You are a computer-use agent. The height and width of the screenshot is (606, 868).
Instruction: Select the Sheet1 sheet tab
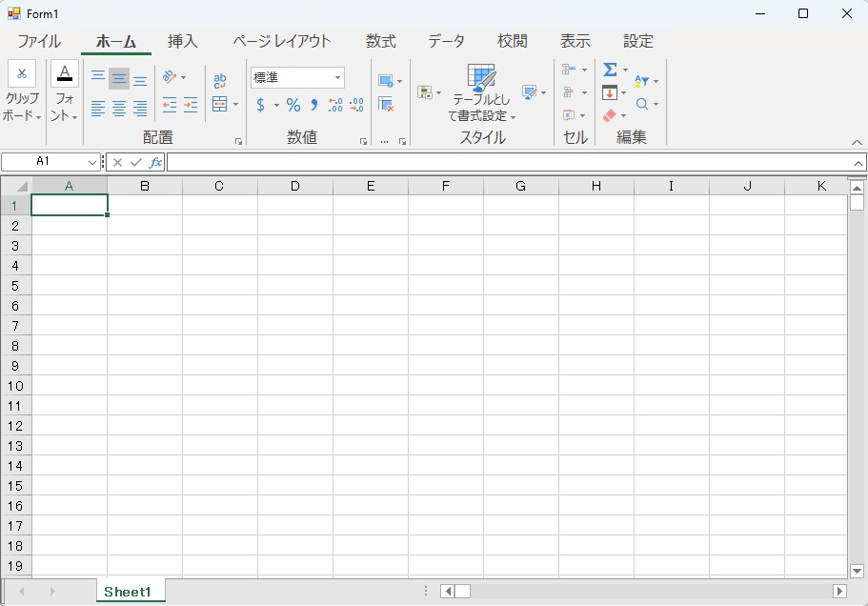(x=128, y=592)
